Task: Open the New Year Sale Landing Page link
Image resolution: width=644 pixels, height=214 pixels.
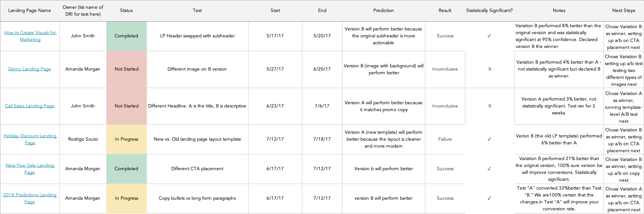Action: [x=30, y=169]
